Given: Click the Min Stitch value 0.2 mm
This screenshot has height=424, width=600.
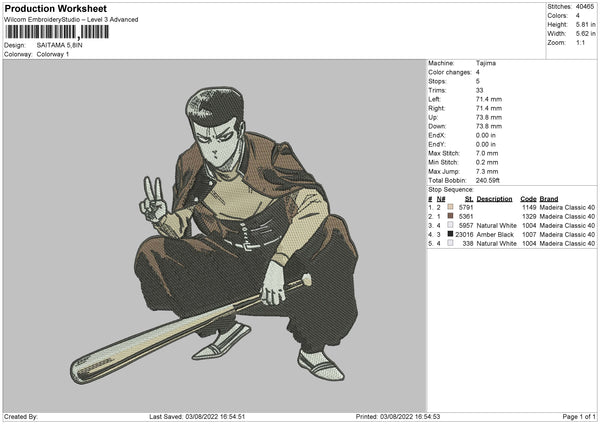Looking at the screenshot, I should [x=487, y=162].
